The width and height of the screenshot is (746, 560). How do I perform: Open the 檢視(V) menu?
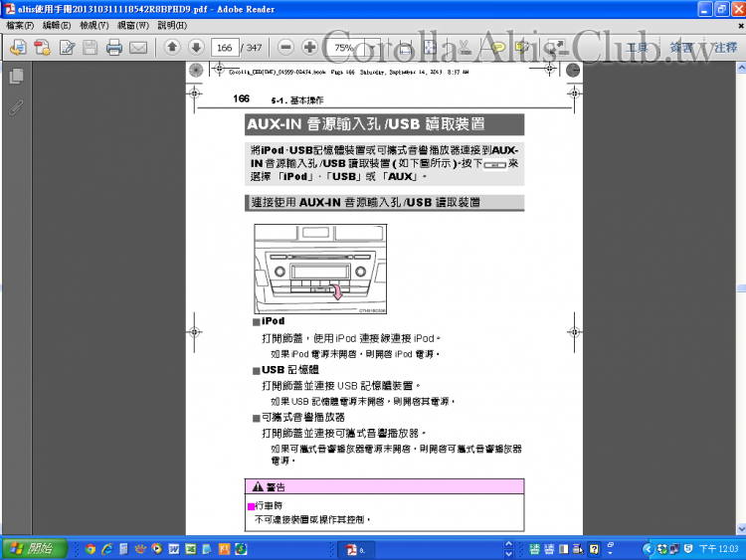tap(94, 25)
